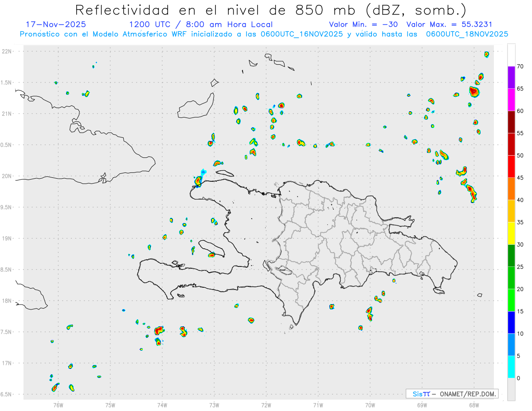The image size is (532, 411).
Task: Click the '74W' longitude axis label
Action: [162, 405]
